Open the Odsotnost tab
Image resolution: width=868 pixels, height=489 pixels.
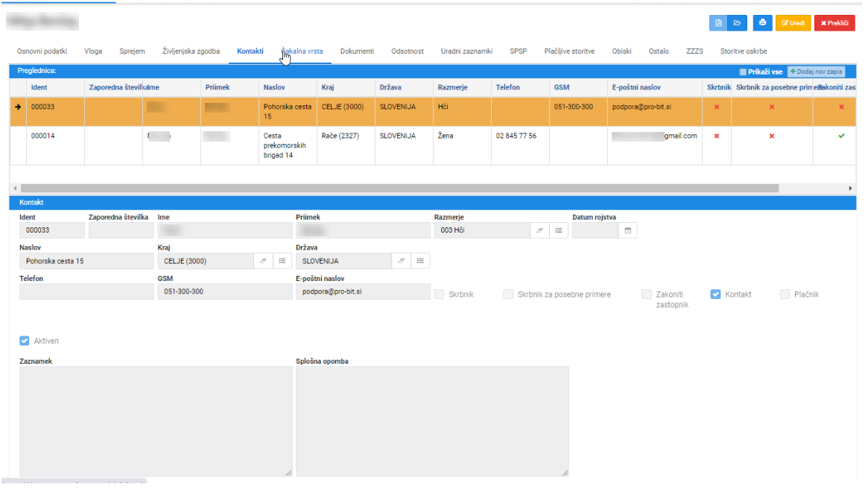tap(408, 51)
